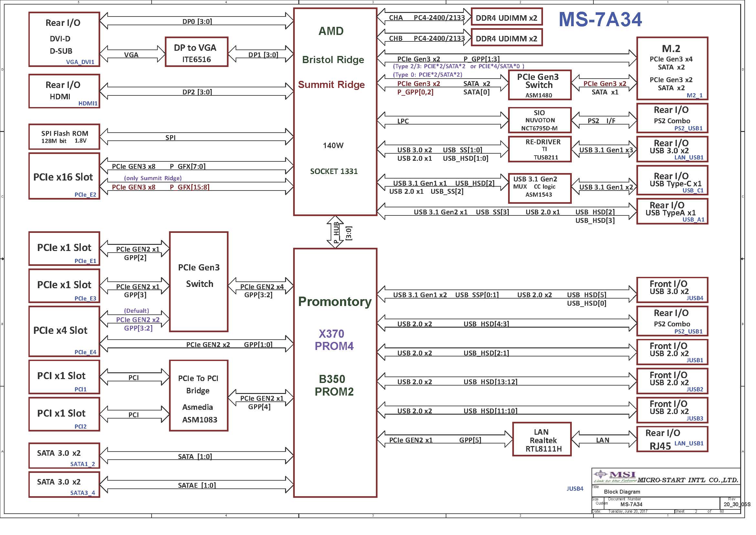This screenshot has height=535, width=756.
Task: Click the PCIe Gen3 Switch ASM1480 box
Action: point(539,85)
